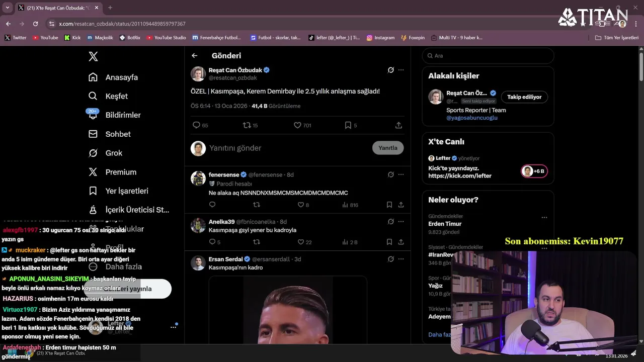Share Anelka39 comment
The height and width of the screenshot is (362, 644).
[401, 242]
